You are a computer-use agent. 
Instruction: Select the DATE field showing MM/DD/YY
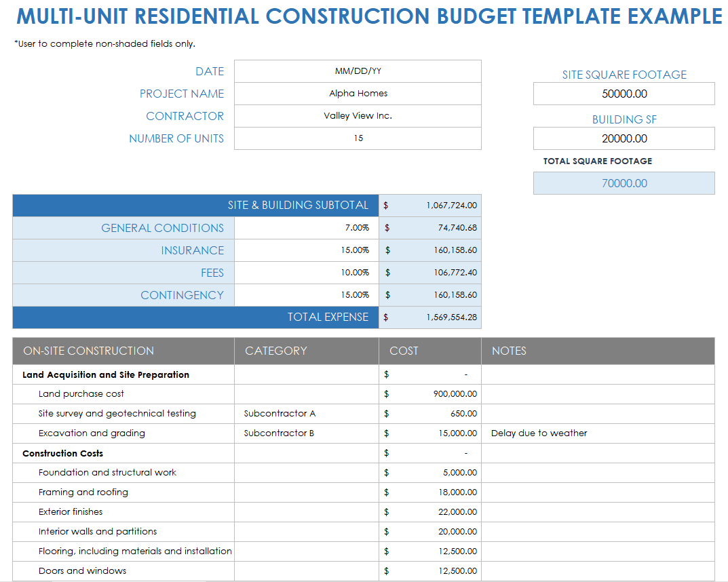tap(358, 71)
